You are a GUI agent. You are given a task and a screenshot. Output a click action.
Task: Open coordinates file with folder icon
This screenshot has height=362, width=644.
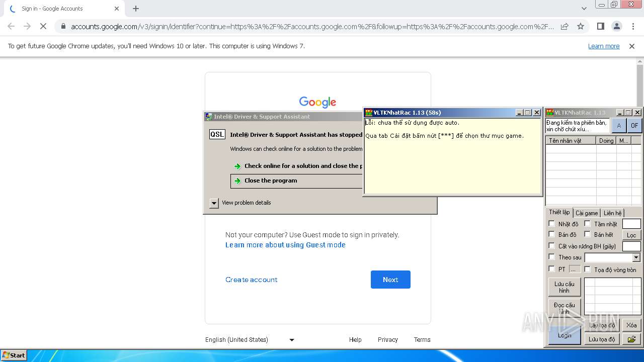click(631, 339)
